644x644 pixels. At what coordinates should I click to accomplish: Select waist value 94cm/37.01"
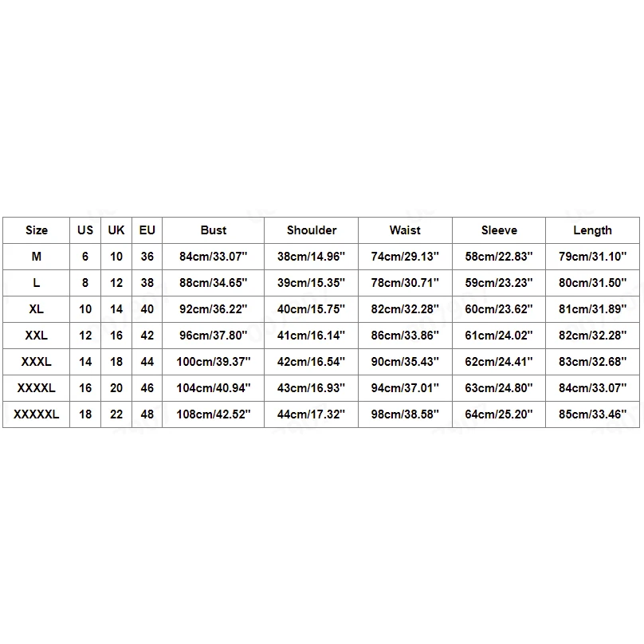pyautogui.click(x=405, y=388)
